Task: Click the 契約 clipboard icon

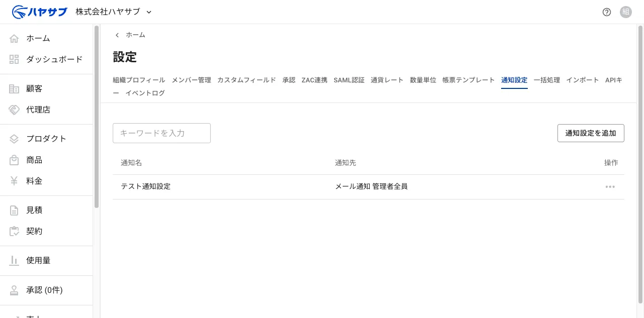Action: (14, 231)
